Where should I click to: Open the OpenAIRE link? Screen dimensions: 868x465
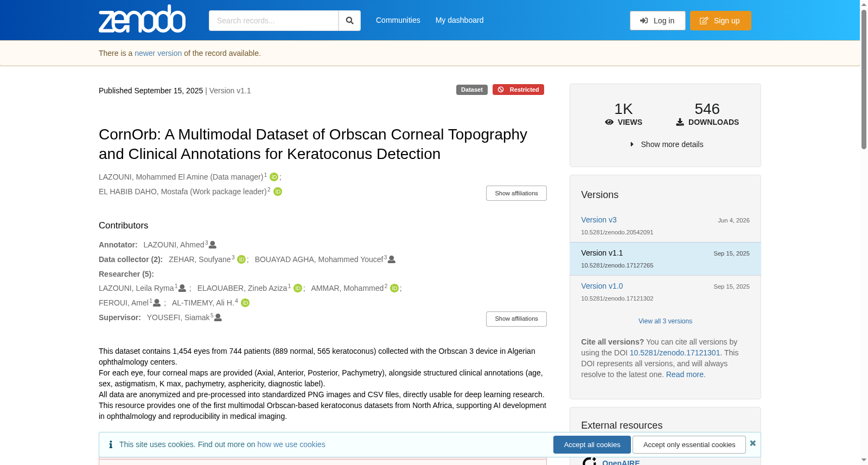[621, 462]
